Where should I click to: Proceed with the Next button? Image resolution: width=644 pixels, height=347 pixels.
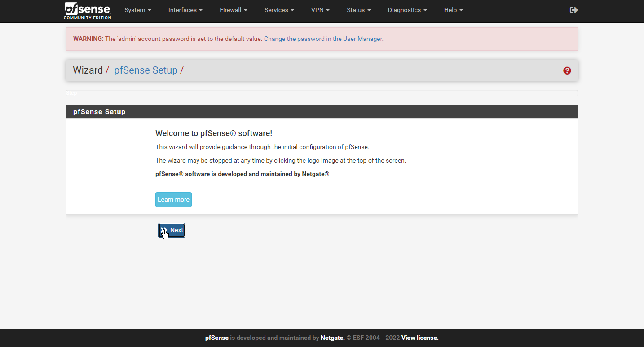172,230
